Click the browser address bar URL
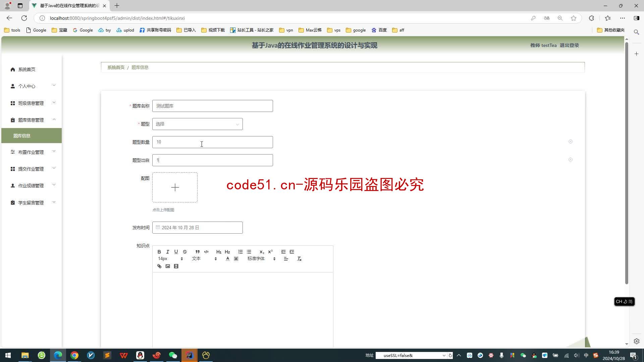 point(117,18)
